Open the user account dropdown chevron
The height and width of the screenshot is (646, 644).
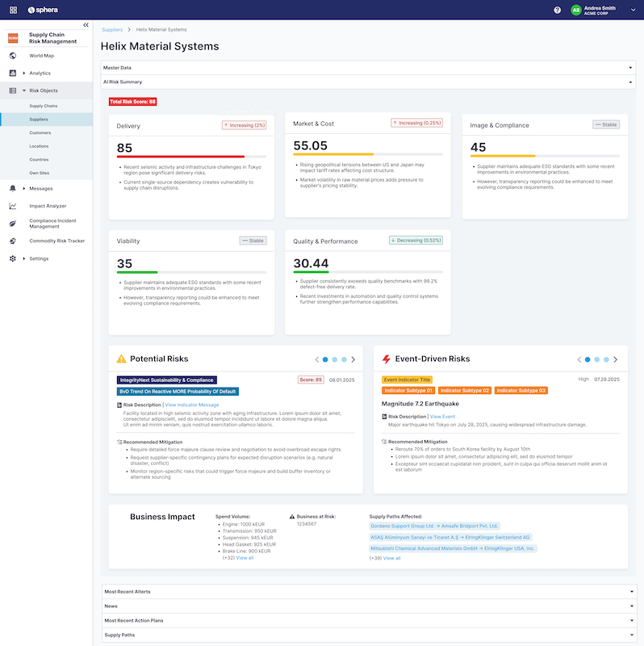point(633,10)
